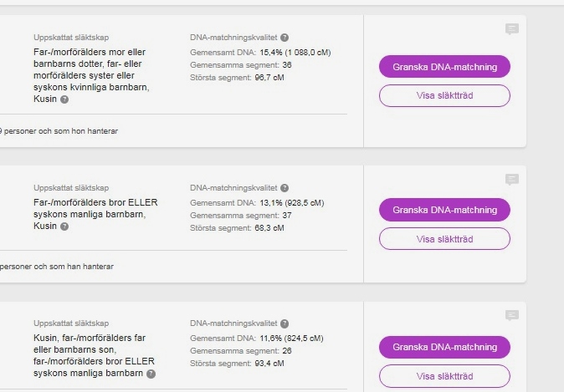Click the DNA-matchningskvalitet help icon for the 11,6% match
The image size is (564, 392).
tap(285, 323)
